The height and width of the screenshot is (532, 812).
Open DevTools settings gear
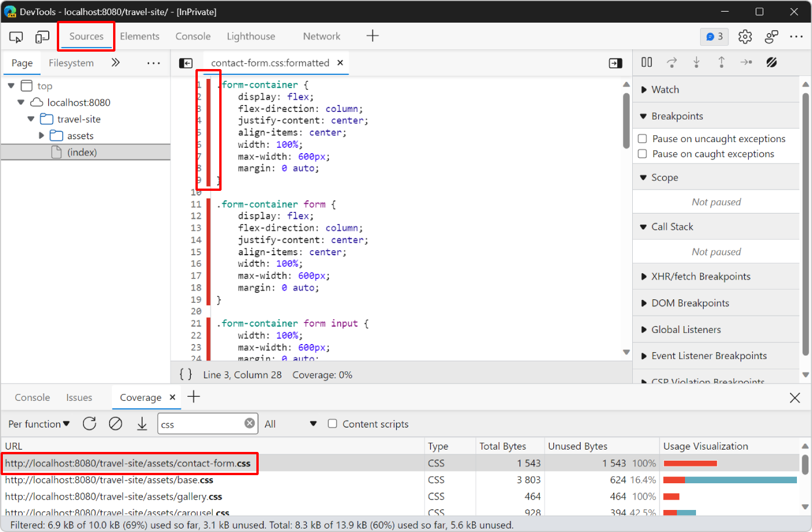(x=745, y=36)
